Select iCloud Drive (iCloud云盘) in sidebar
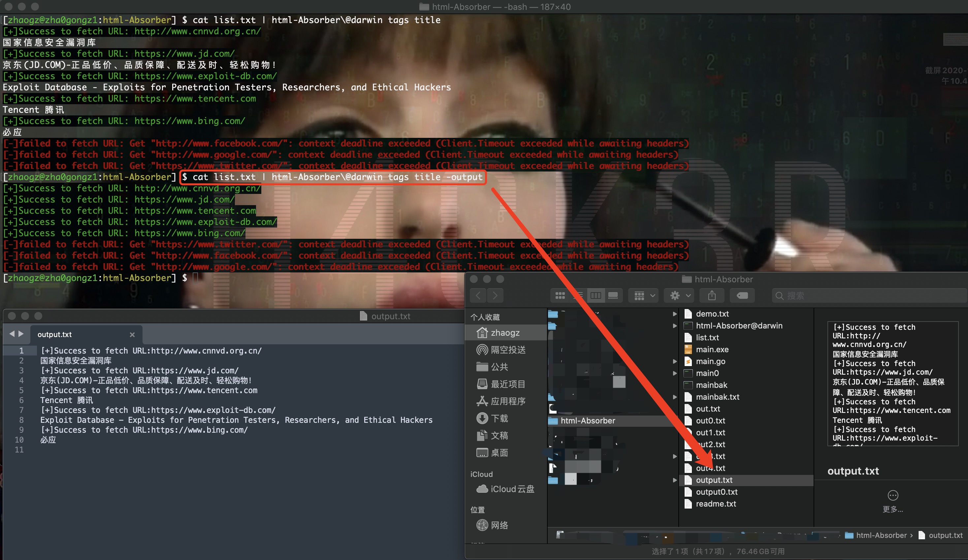The image size is (968, 560). pos(512,489)
